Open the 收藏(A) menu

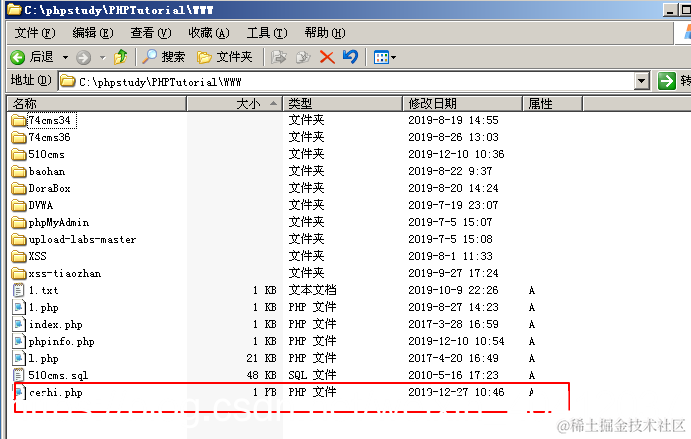[x=209, y=33]
